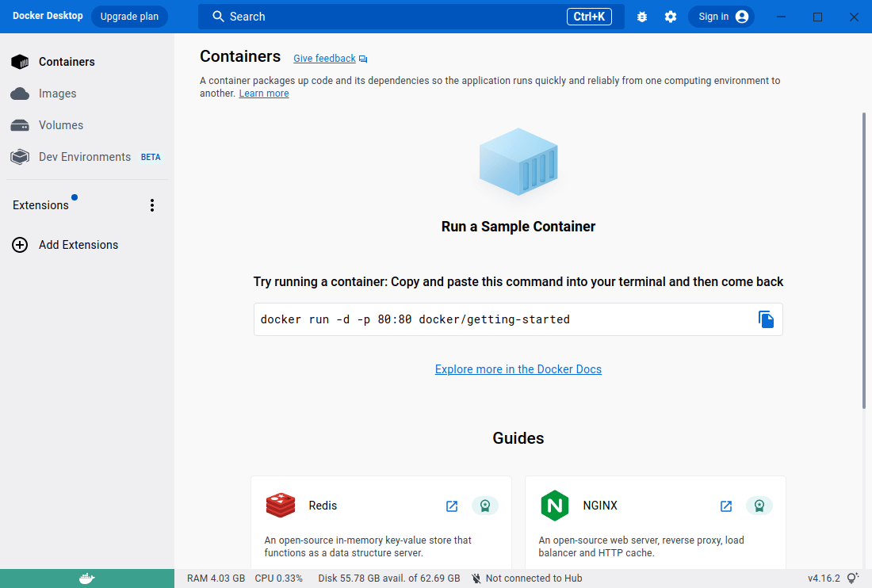Screen dimensions: 872x588
Task: Click the BETA badge next to Dev Environments
Action: coord(151,157)
